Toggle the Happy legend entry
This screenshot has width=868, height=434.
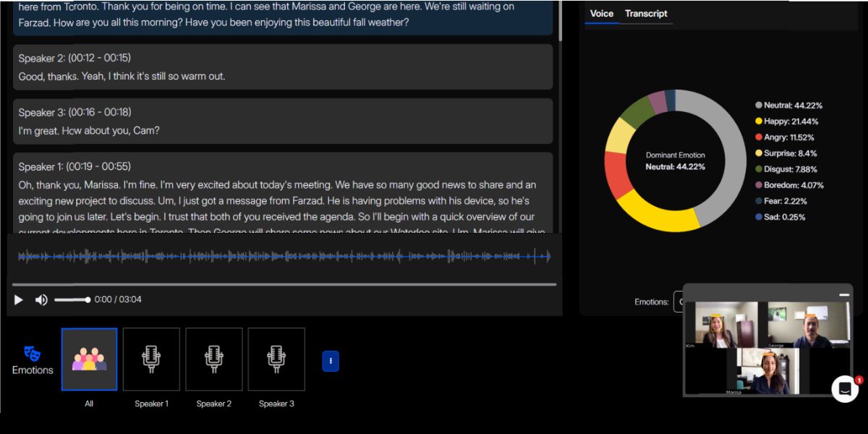[x=786, y=122]
